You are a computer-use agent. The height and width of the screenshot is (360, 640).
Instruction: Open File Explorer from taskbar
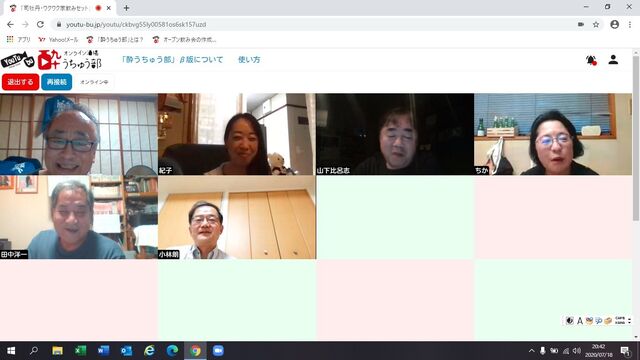coord(57,351)
